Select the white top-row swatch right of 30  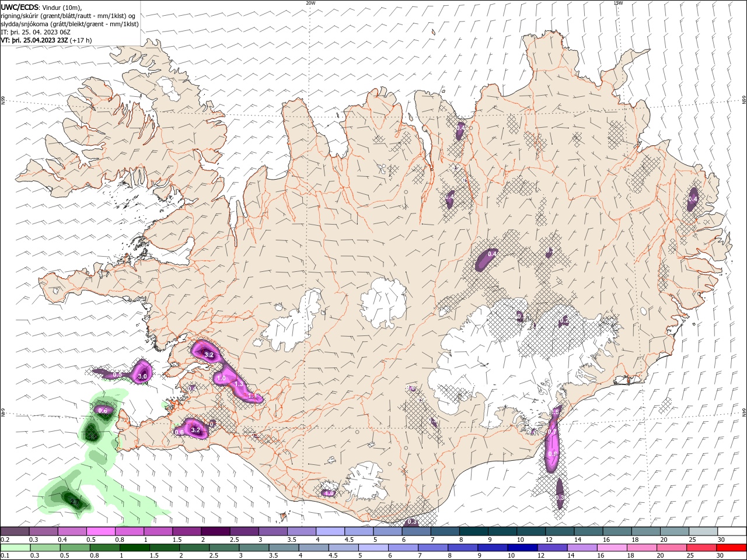click(x=731, y=531)
